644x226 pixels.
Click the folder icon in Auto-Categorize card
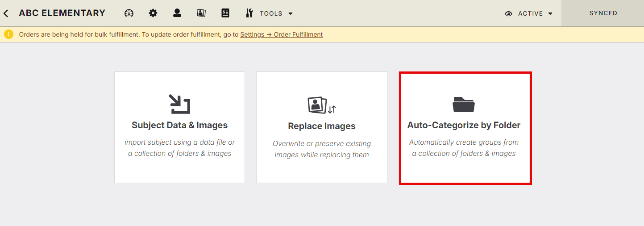tap(464, 105)
